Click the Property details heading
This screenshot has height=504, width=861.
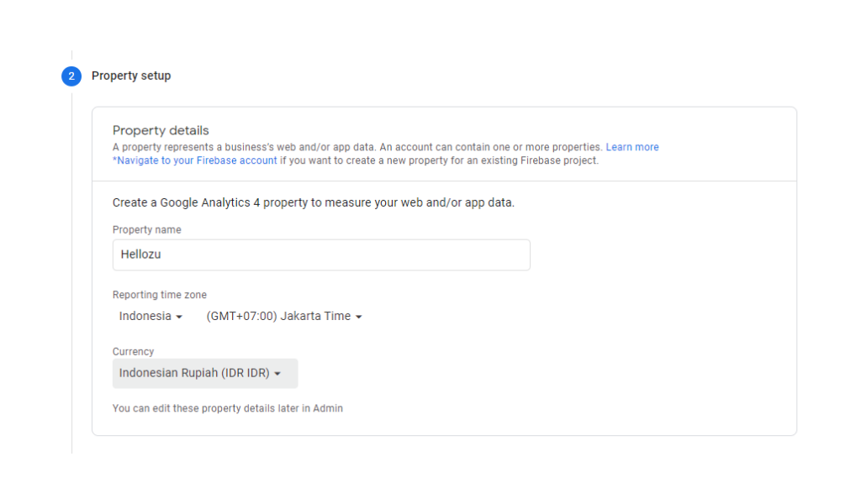161,130
